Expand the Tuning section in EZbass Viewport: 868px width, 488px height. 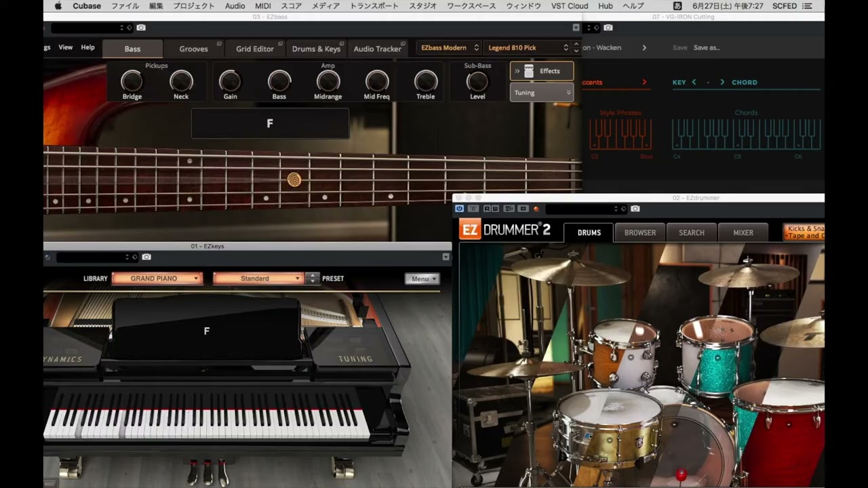(542, 93)
